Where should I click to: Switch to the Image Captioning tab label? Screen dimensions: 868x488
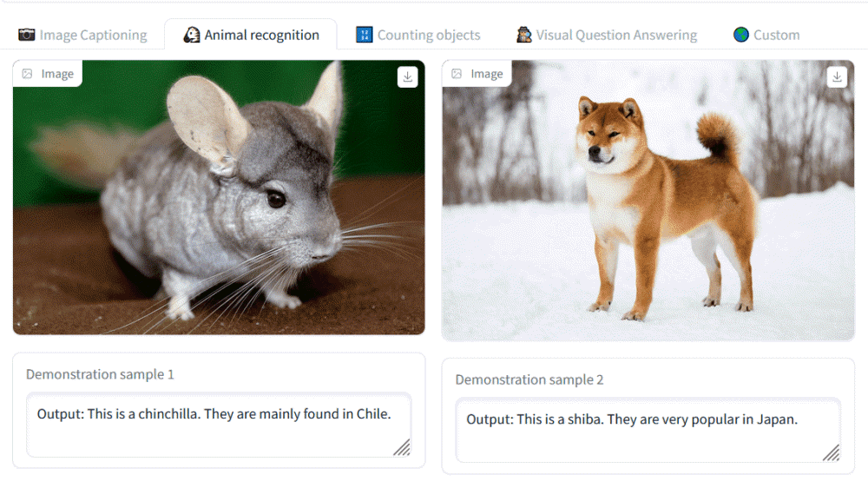pyautogui.click(x=93, y=36)
